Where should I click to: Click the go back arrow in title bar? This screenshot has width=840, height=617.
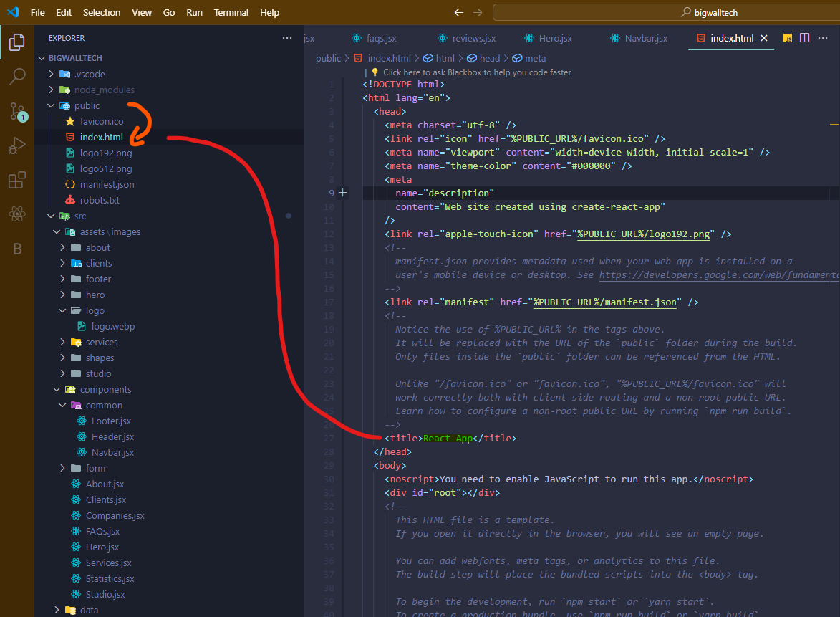(459, 13)
